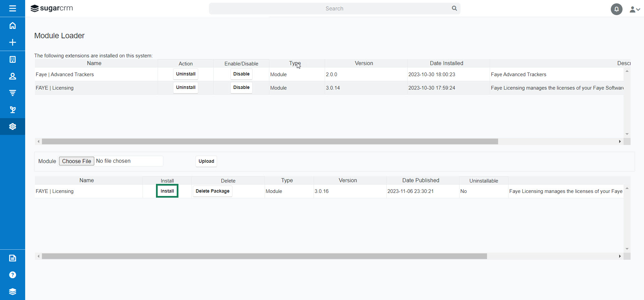Screen dimensions: 644x300
Task: Click the search magnifier icon
Action: 454,8
